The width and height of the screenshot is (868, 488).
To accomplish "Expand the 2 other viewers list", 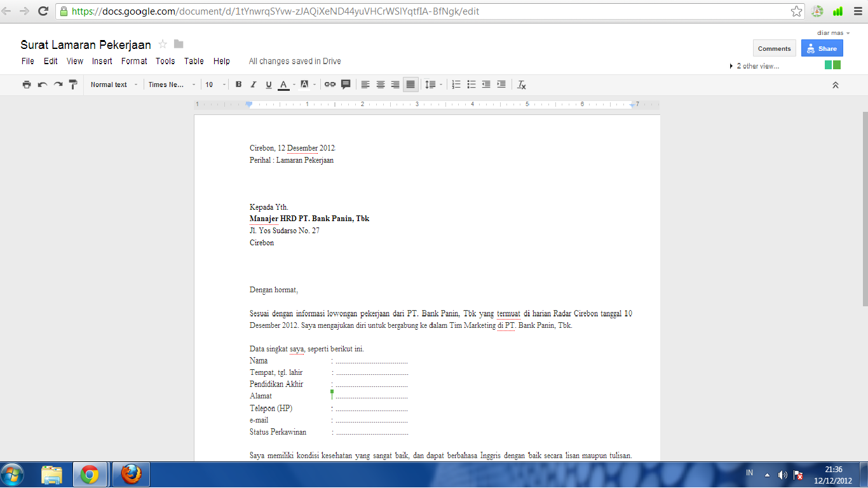I will tap(754, 66).
